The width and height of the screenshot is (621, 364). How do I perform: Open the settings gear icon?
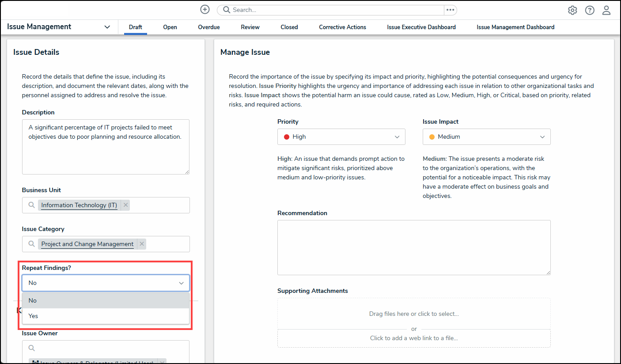tap(572, 10)
